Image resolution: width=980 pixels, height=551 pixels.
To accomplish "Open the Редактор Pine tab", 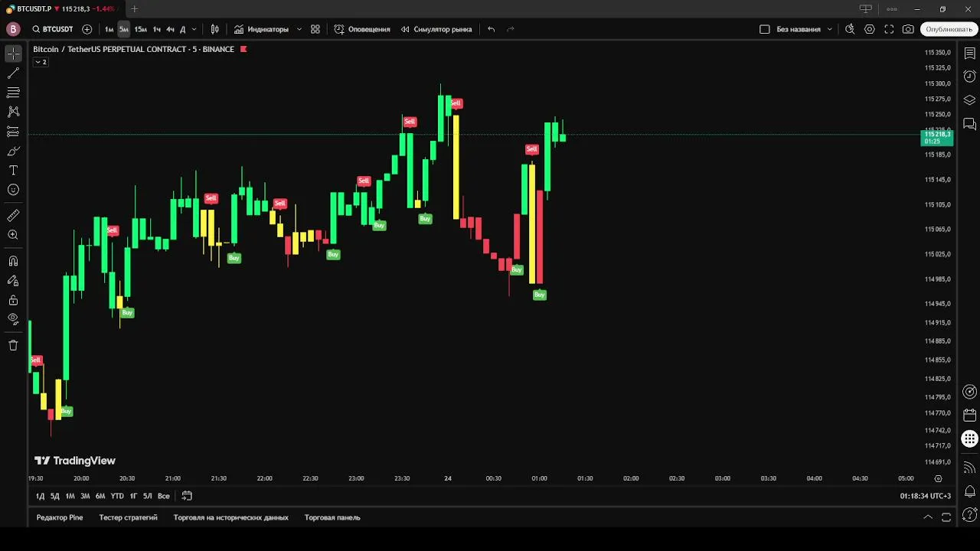I will [60, 517].
